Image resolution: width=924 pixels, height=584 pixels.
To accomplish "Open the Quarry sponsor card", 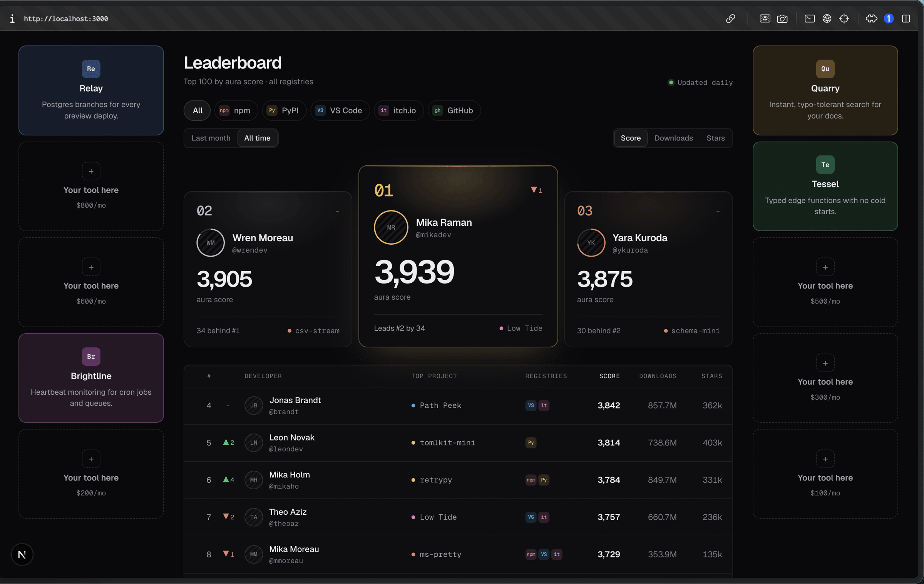I will tap(825, 90).
